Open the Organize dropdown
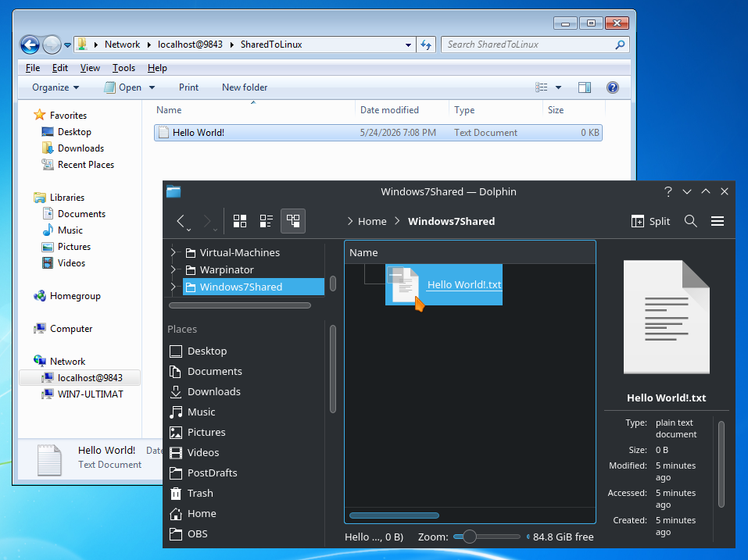The height and width of the screenshot is (560, 748). pyautogui.click(x=55, y=87)
